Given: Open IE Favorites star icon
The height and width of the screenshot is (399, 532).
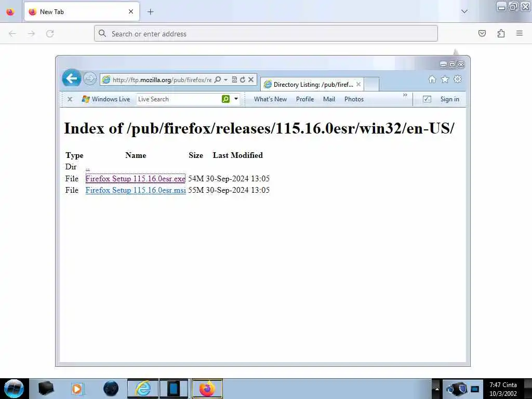Looking at the screenshot, I should click(445, 79).
